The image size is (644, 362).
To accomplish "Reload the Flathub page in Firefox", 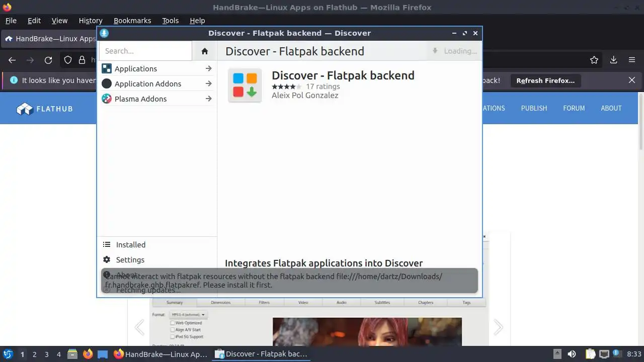I will (x=48, y=60).
